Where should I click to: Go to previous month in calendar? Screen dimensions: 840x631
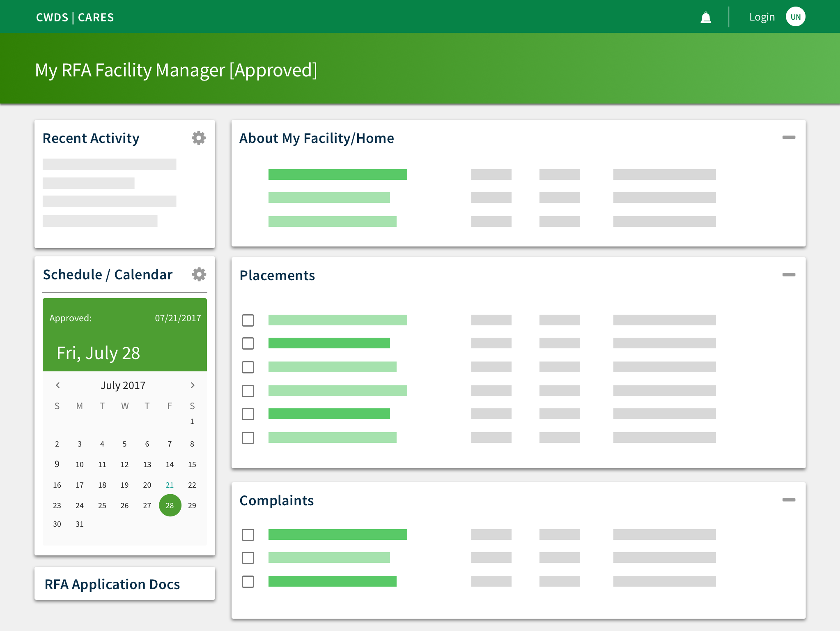click(58, 385)
